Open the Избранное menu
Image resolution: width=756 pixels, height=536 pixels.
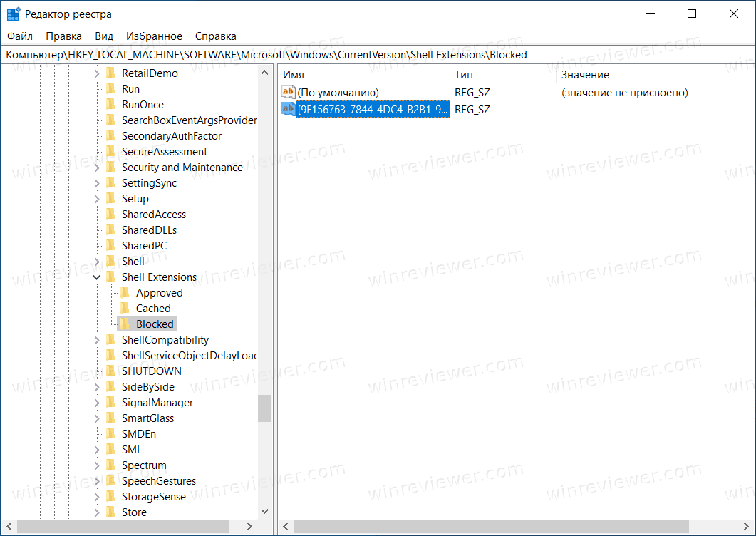(x=155, y=36)
